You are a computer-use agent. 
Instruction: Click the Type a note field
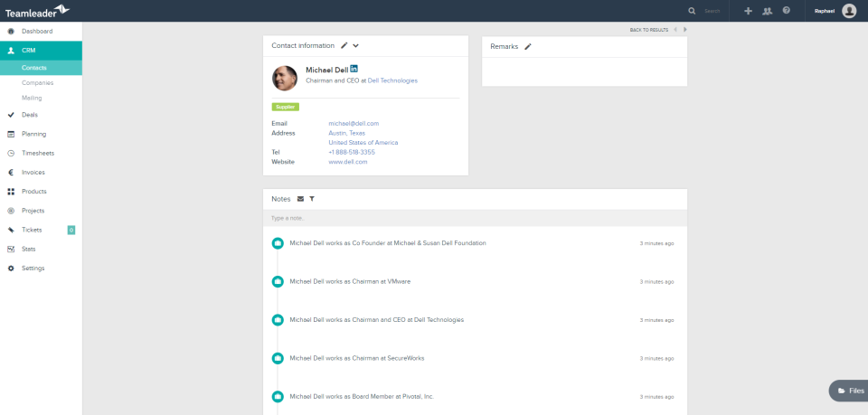476,219
